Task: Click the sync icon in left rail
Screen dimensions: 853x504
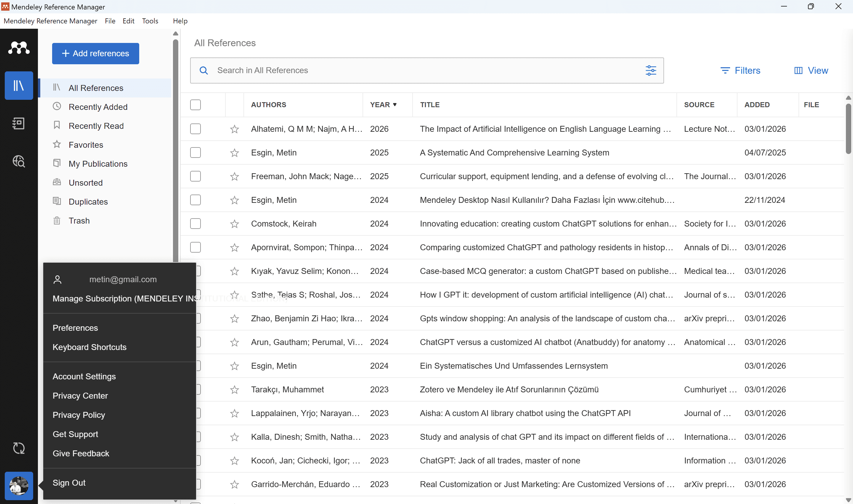Action: [x=19, y=448]
